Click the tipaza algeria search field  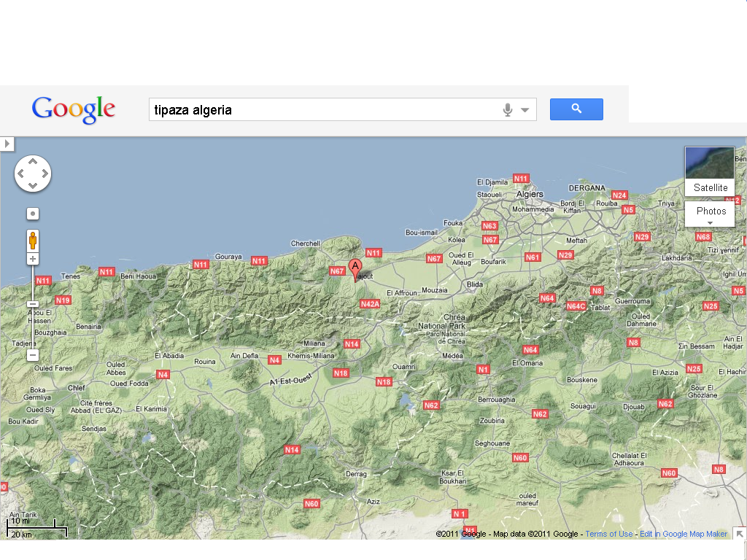[292, 109]
